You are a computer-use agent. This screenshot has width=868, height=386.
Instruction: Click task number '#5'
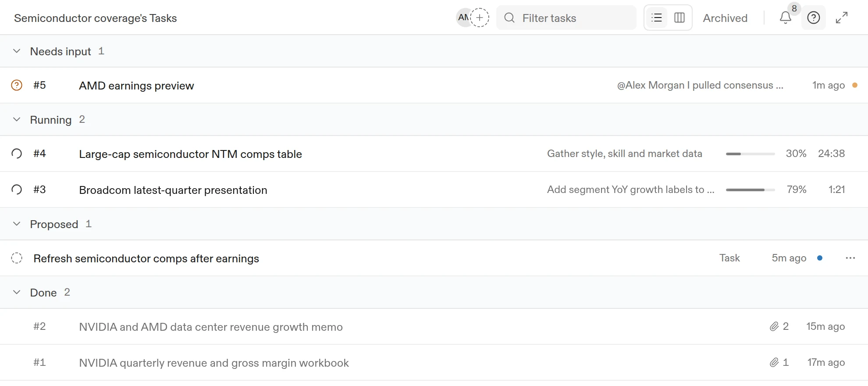click(39, 85)
